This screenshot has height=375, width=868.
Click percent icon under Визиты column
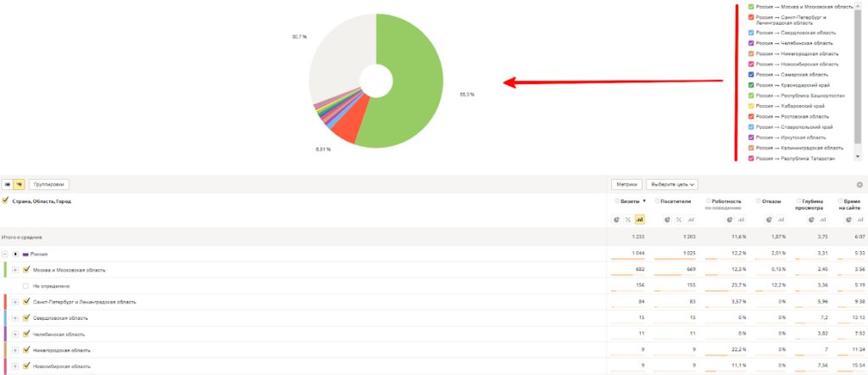point(628,220)
